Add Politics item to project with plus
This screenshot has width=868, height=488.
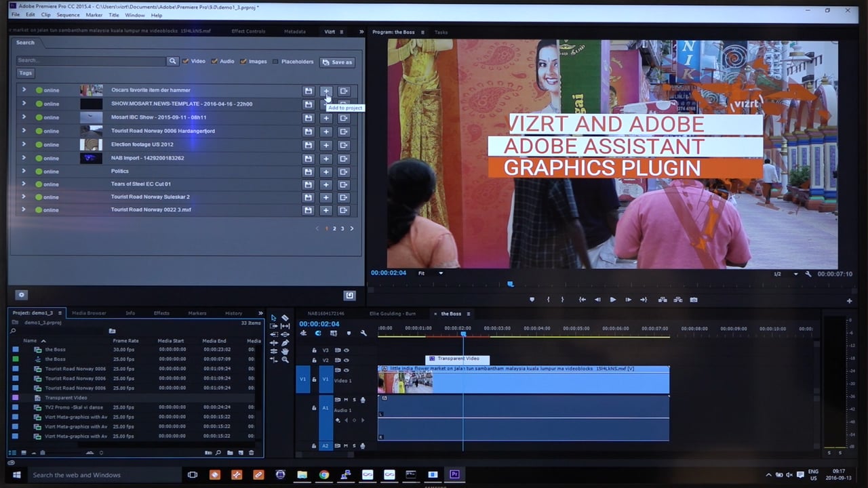[326, 171]
